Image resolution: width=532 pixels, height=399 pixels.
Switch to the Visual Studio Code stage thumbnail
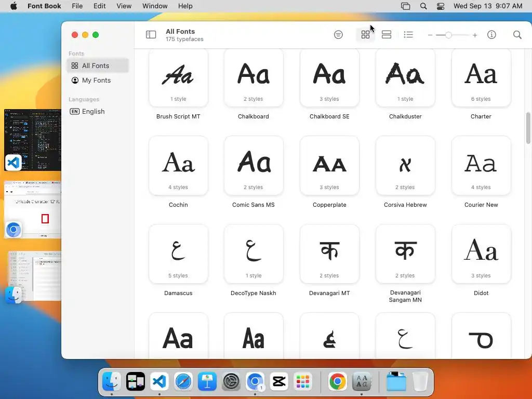(33, 140)
